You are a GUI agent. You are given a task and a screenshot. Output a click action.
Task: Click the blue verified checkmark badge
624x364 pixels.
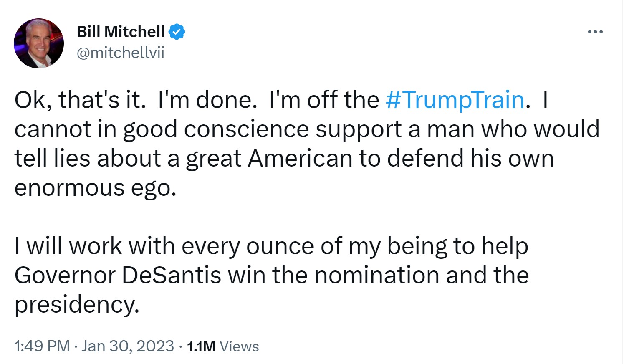pos(177,32)
